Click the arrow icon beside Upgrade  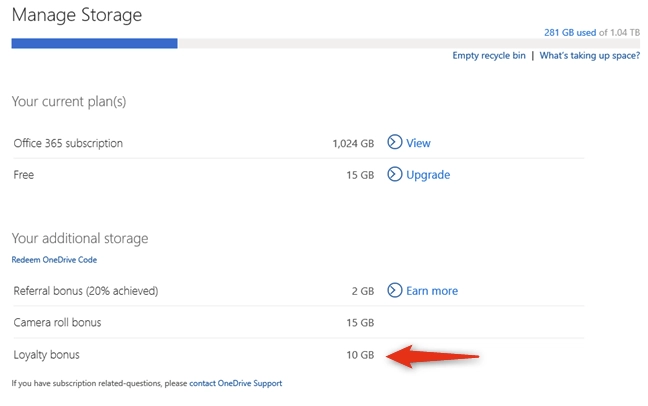tap(394, 174)
